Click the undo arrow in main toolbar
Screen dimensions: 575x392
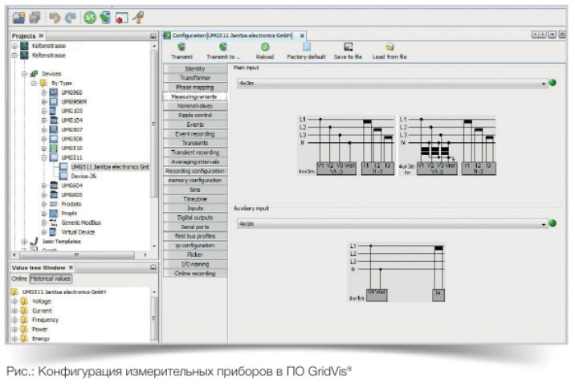54,16
